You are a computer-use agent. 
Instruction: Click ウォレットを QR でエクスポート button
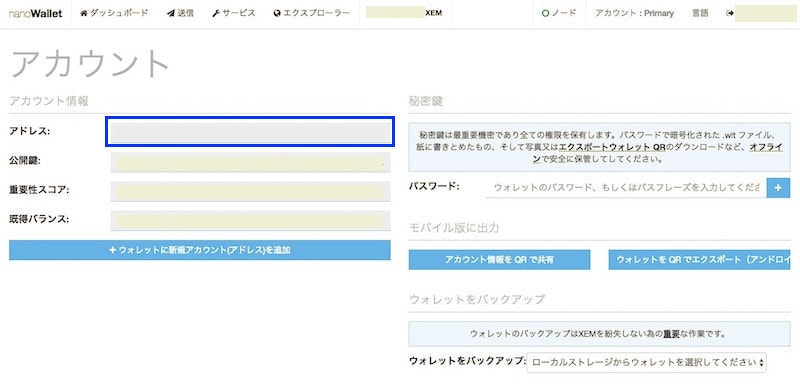tap(699, 260)
